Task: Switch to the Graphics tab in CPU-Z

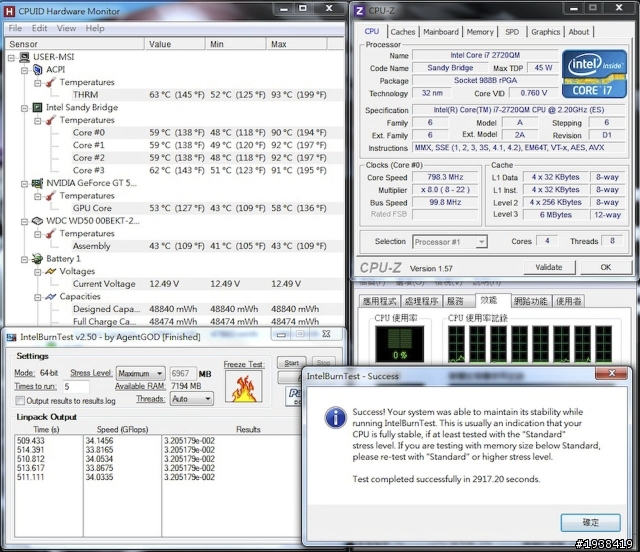Action: coord(545,32)
